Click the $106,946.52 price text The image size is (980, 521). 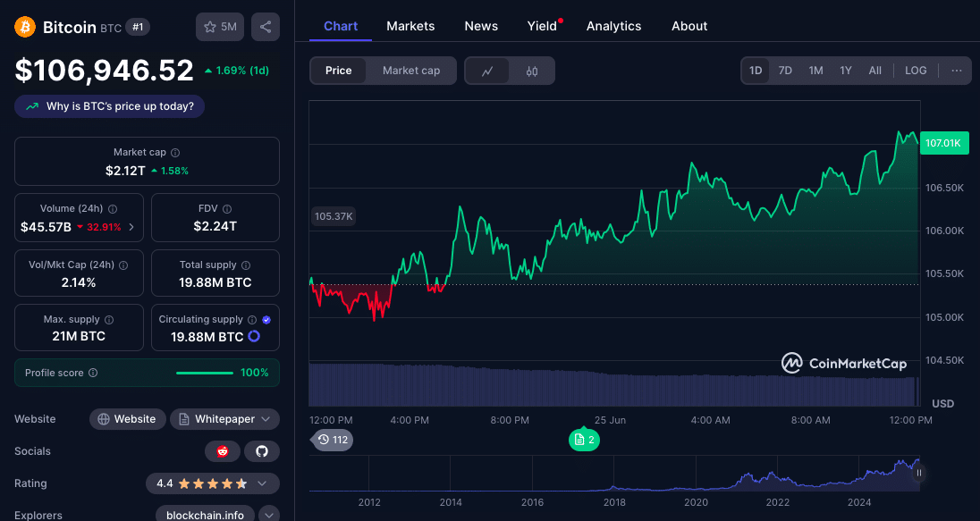105,71
